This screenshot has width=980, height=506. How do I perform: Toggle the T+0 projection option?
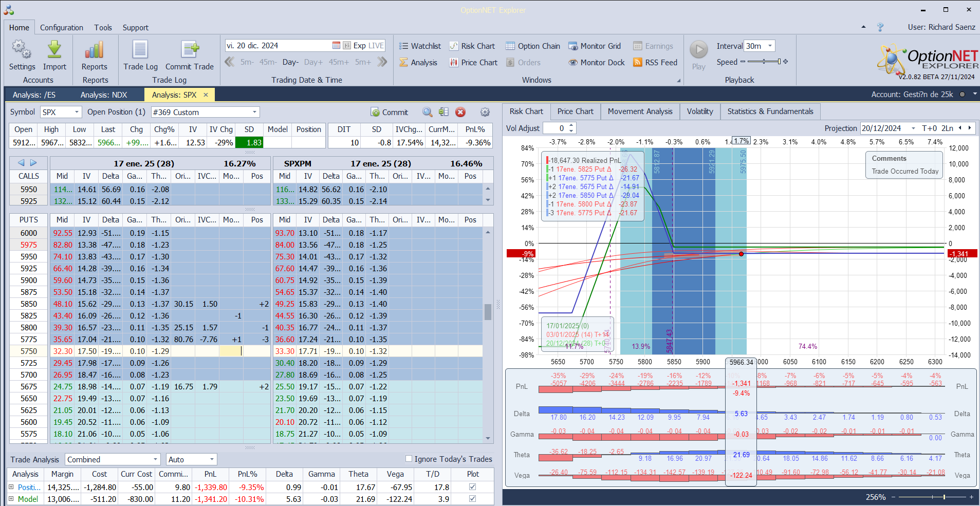(x=930, y=128)
